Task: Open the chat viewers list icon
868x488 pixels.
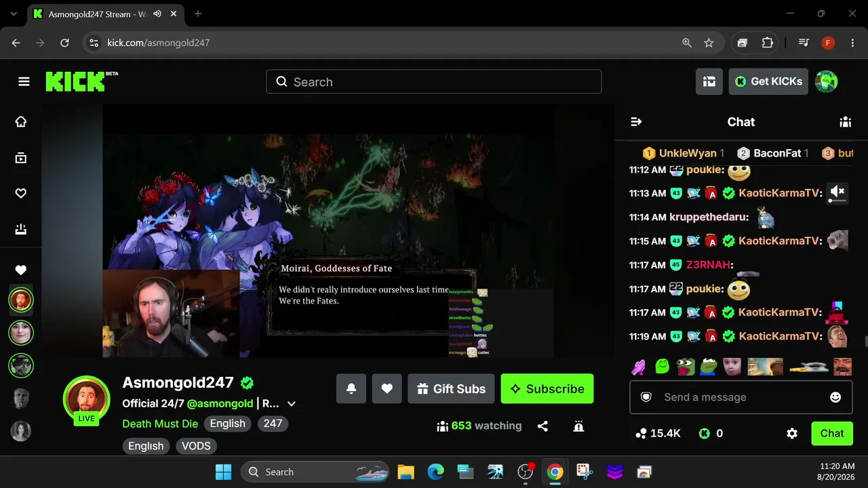Action: [x=845, y=122]
